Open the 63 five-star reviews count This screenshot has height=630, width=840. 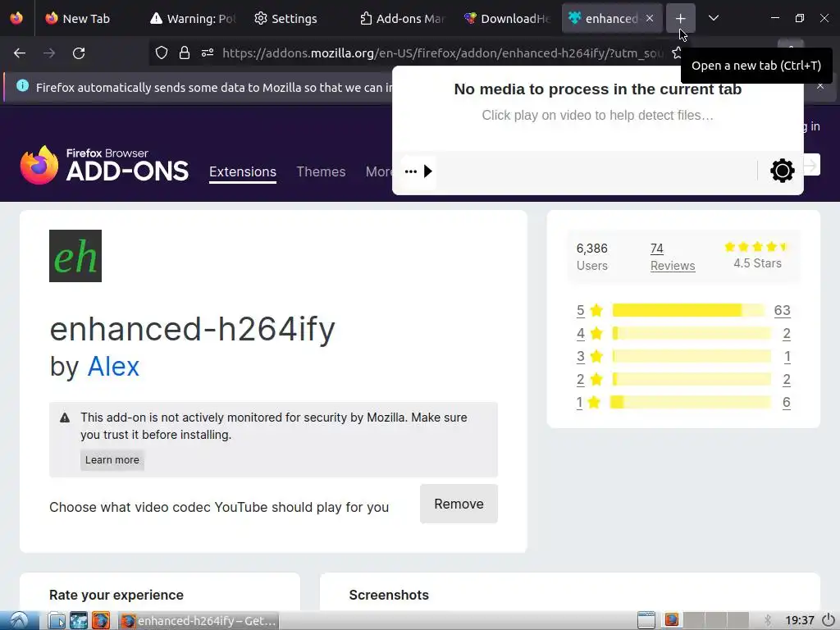782,310
